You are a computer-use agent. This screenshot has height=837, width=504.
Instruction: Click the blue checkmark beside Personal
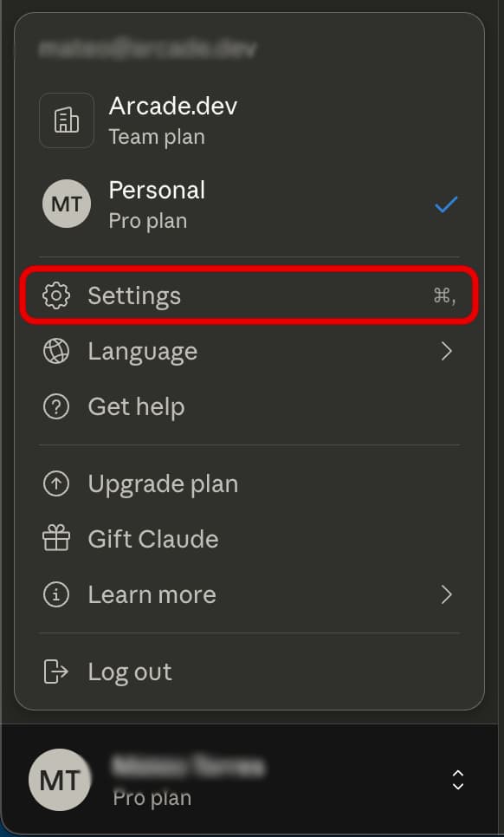click(446, 204)
